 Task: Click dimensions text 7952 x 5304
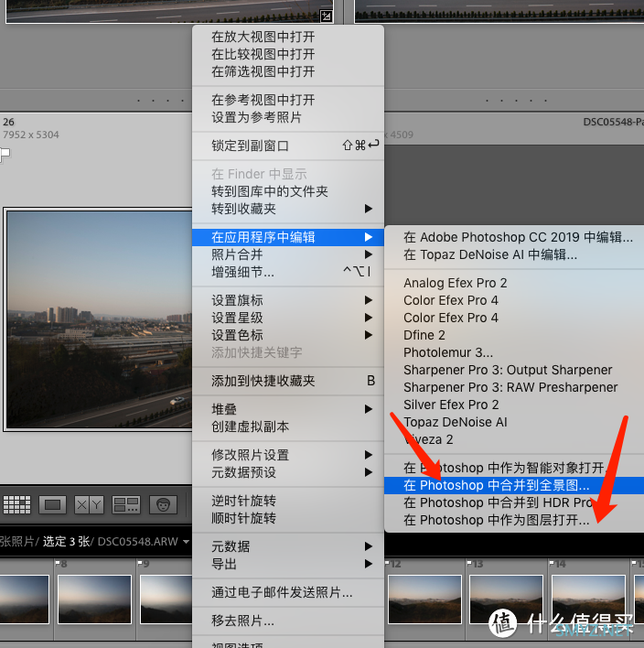tap(31, 135)
